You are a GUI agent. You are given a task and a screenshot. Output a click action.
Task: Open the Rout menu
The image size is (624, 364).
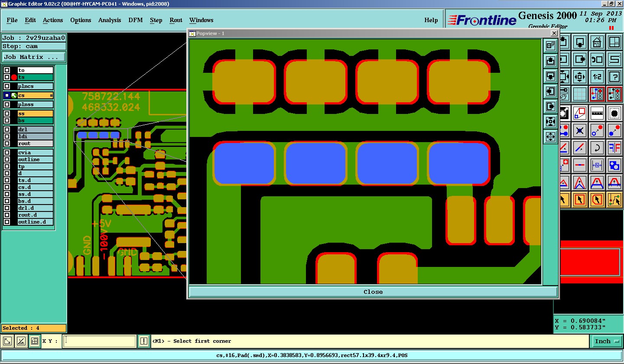176,20
